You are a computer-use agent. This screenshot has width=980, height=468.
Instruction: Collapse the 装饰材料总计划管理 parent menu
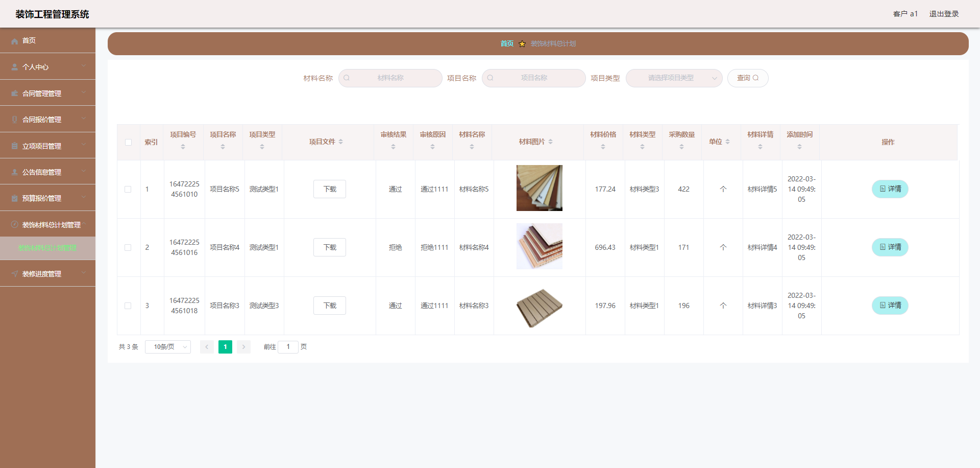47,224
